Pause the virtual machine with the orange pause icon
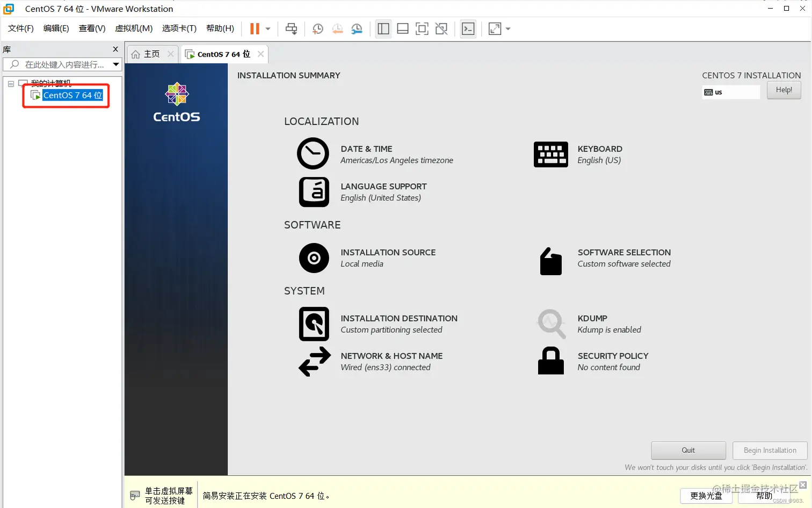 click(x=255, y=28)
